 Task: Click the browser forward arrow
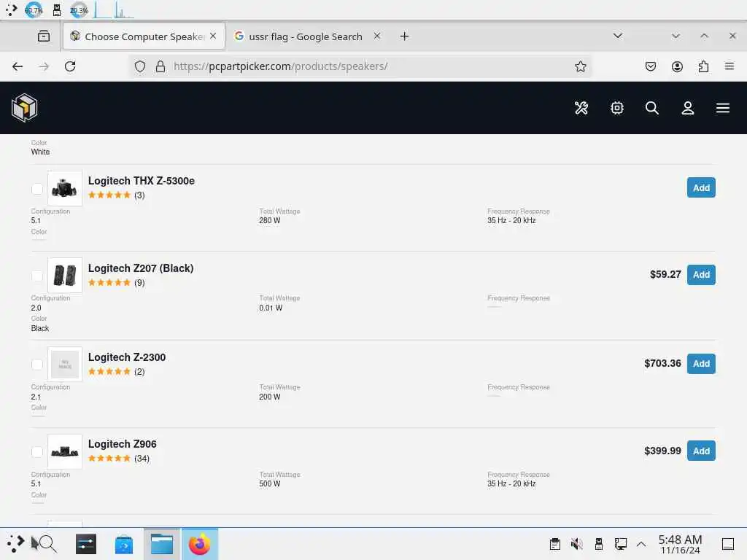coord(44,66)
